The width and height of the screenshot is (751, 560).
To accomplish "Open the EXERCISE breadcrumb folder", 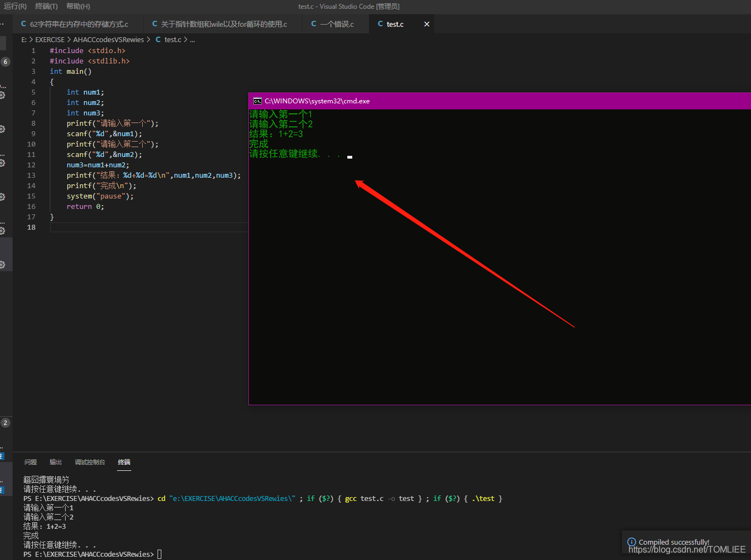I will 50,39.
